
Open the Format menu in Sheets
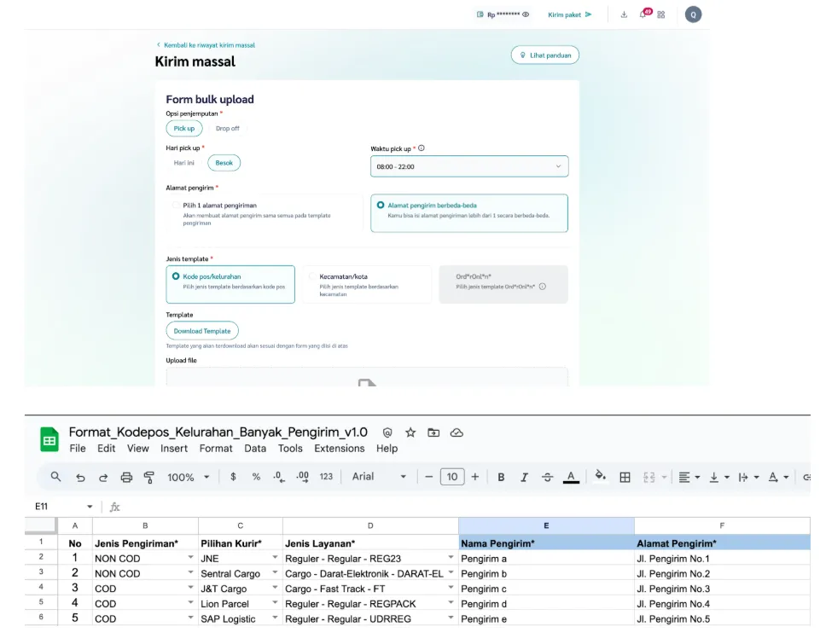(216, 449)
